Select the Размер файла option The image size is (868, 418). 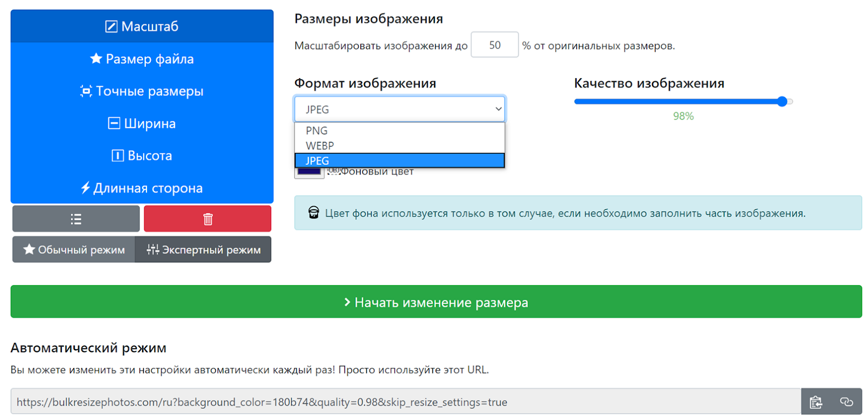142,59
